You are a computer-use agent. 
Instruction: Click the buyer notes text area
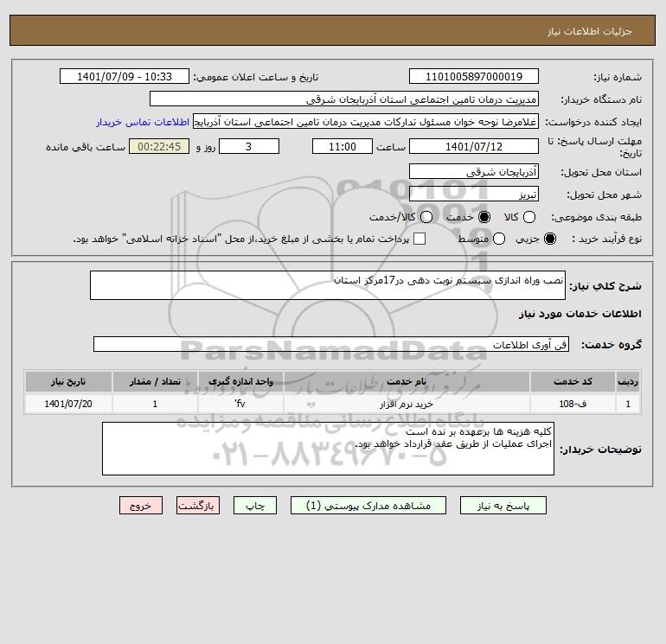click(328, 449)
